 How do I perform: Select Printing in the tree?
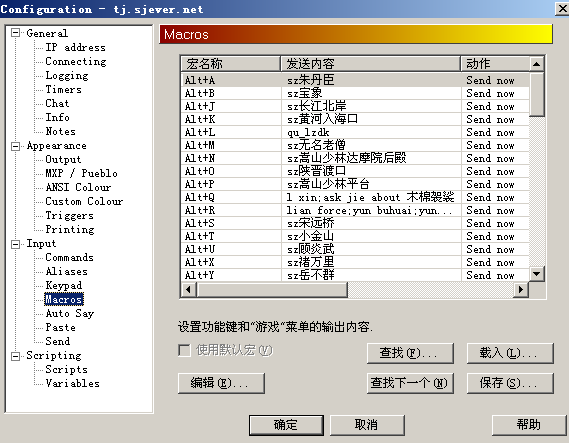point(70,229)
